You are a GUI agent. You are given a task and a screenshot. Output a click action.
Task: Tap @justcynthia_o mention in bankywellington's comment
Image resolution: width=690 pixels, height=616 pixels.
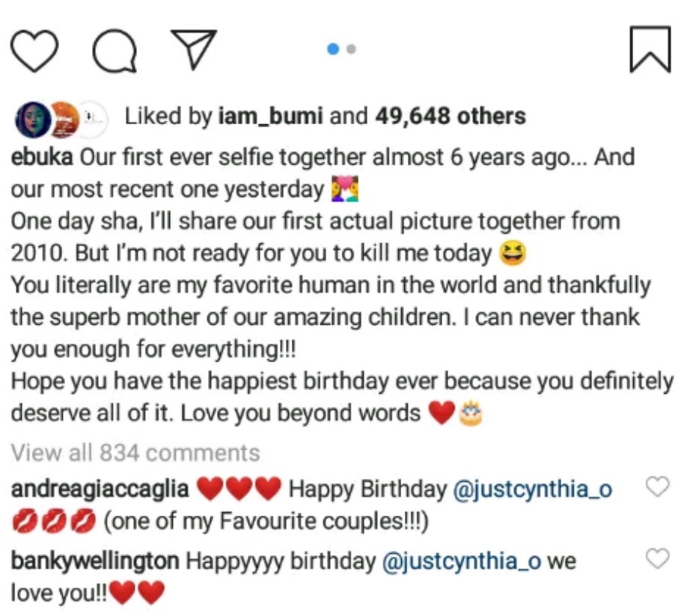461,561
